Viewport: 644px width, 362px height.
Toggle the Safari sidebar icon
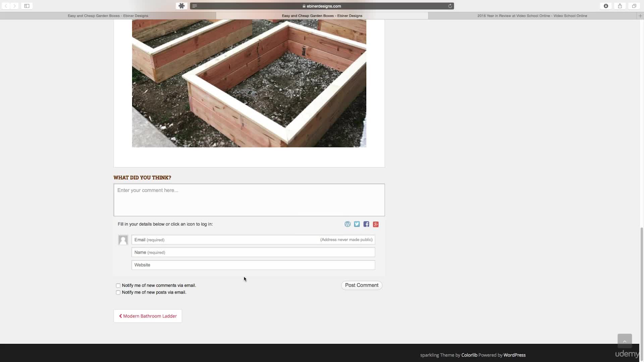pos(27,6)
